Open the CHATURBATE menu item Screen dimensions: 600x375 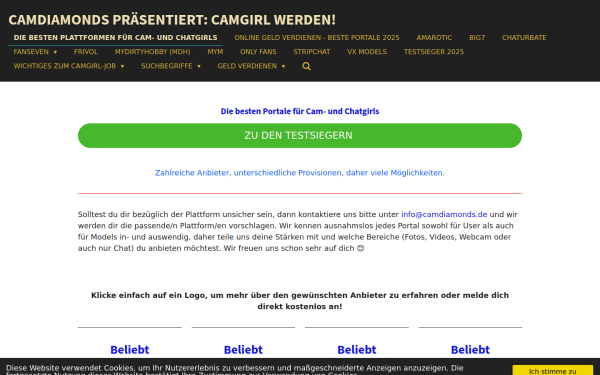524,38
